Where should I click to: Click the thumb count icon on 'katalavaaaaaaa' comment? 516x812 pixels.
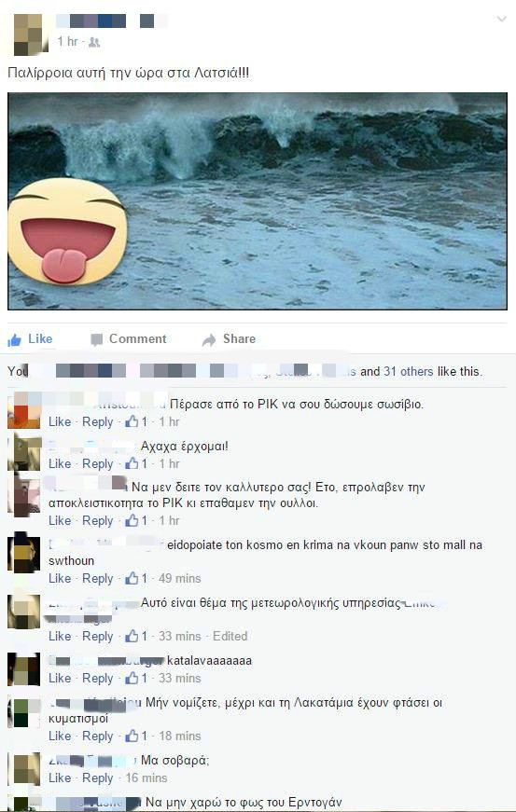(132, 678)
